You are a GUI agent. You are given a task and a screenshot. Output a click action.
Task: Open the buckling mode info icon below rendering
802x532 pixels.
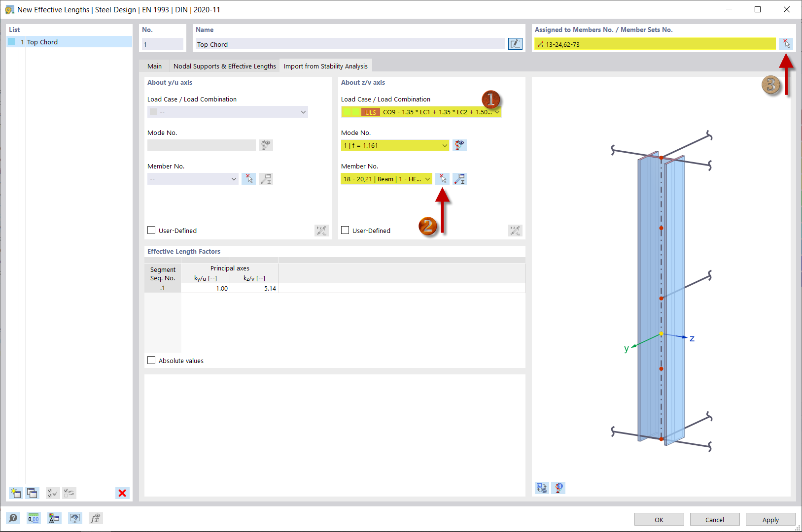pos(558,488)
